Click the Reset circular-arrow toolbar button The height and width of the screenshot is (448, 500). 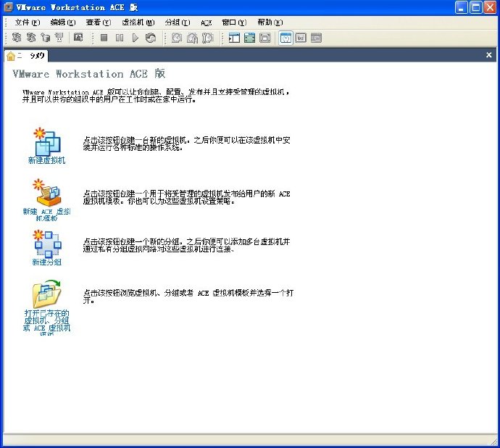(151, 38)
